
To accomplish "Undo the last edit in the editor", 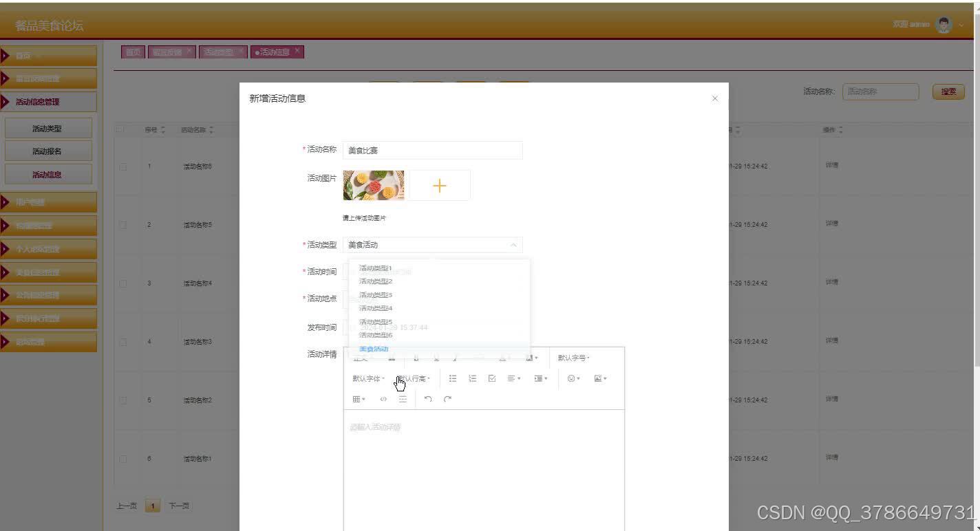I will (428, 399).
